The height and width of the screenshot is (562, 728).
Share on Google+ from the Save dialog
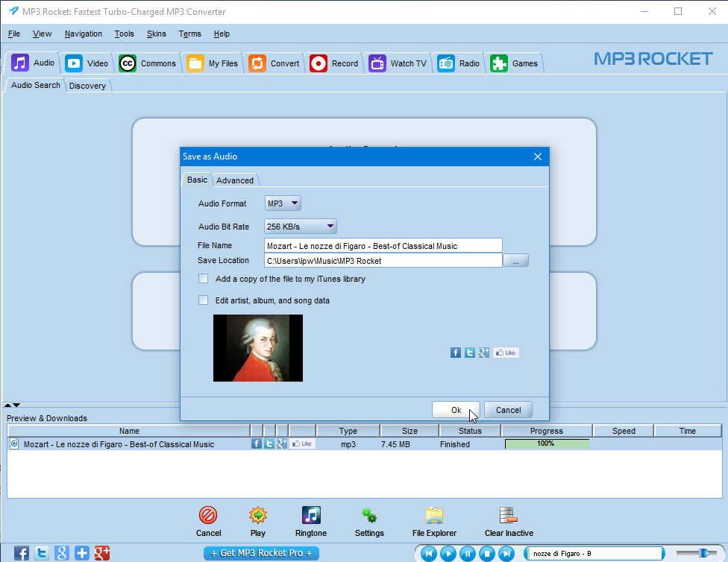pos(483,353)
